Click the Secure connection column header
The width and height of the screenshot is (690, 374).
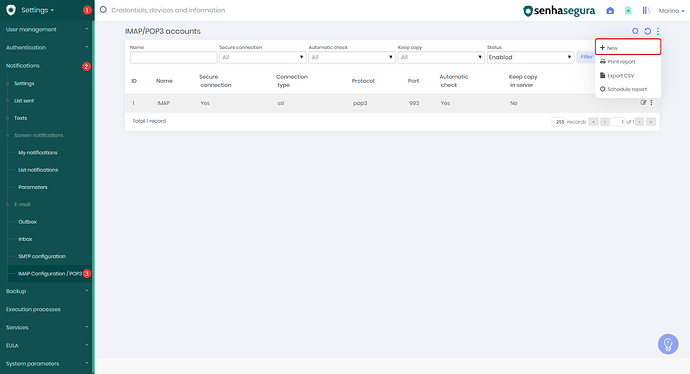[215, 81]
